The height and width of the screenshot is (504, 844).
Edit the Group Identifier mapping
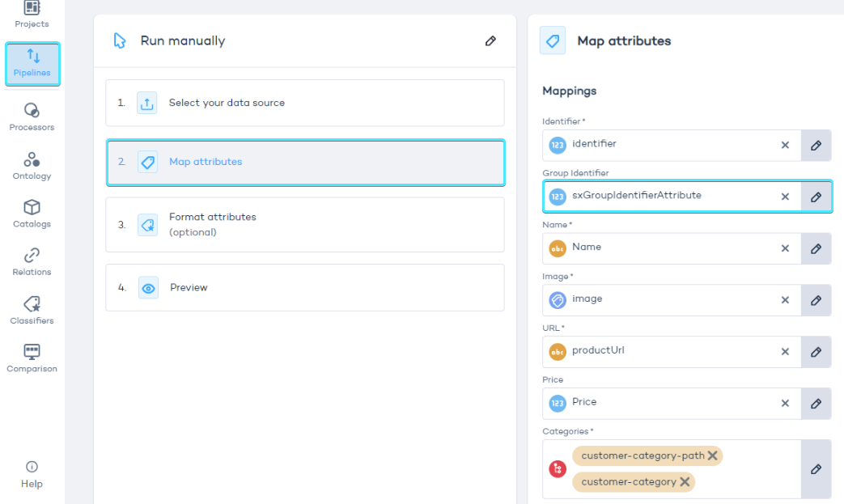(x=816, y=197)
